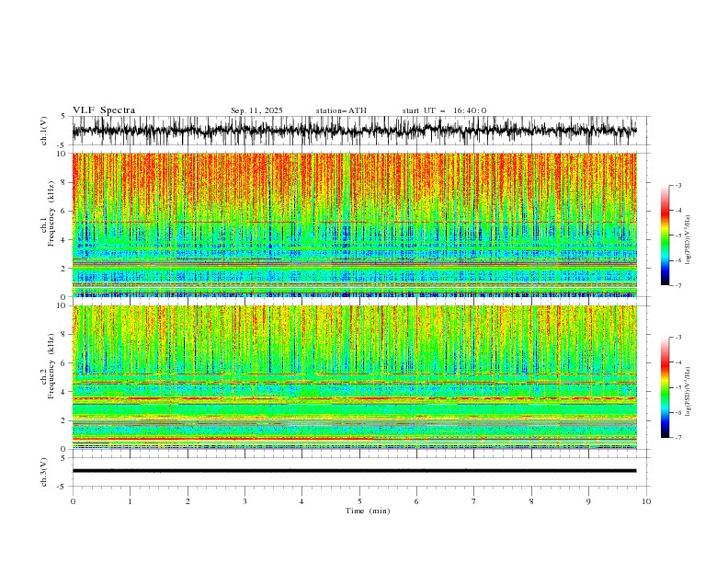Click the "-3" tick on ch.1 color bar
The width and height of the screenshot is (728, 563).
tap(677, 185)
